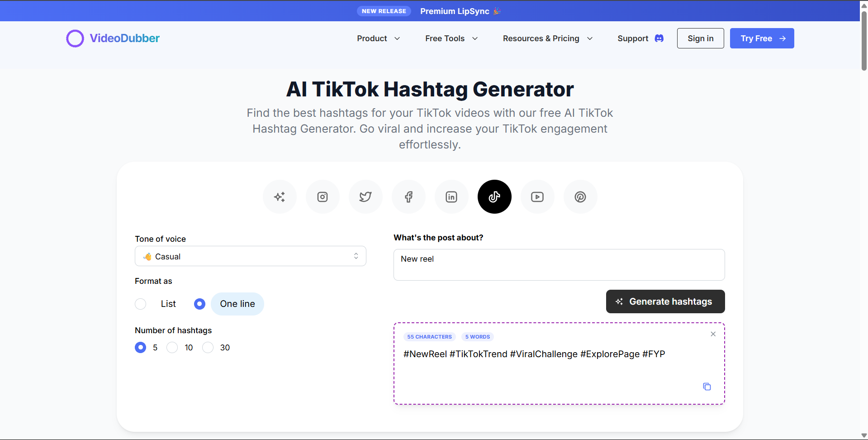Expand the Resources & Pricing menu
The width and height of the screenshot is (868, 440).
(548, 38)
